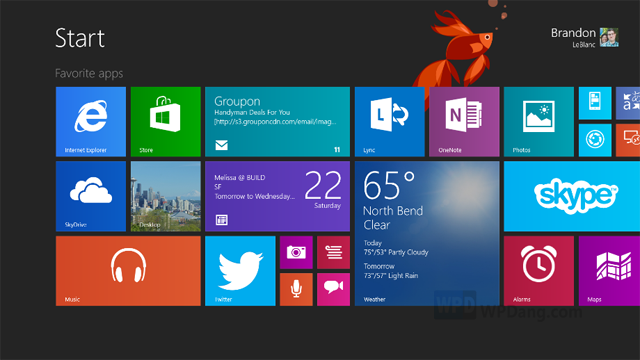This screenshot has height=360, width=640.
Task: Open the Mail tile showing Groupon
Action: [x=278, y=122]
